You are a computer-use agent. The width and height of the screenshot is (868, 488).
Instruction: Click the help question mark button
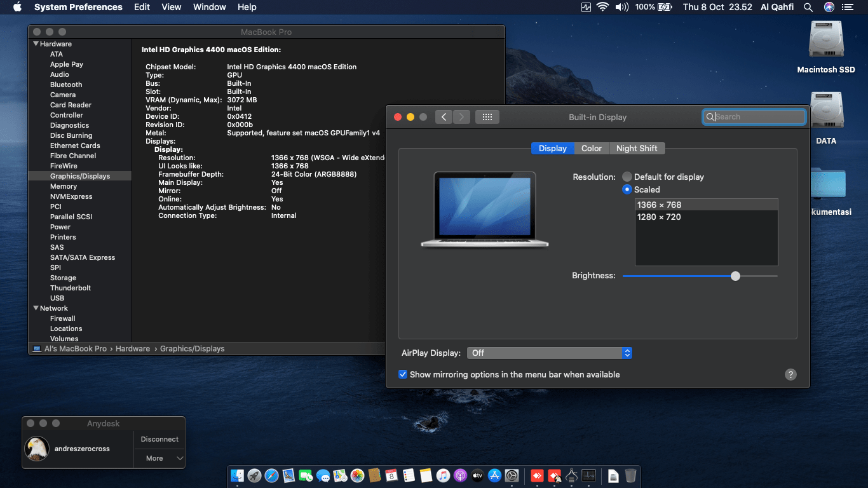790,374
